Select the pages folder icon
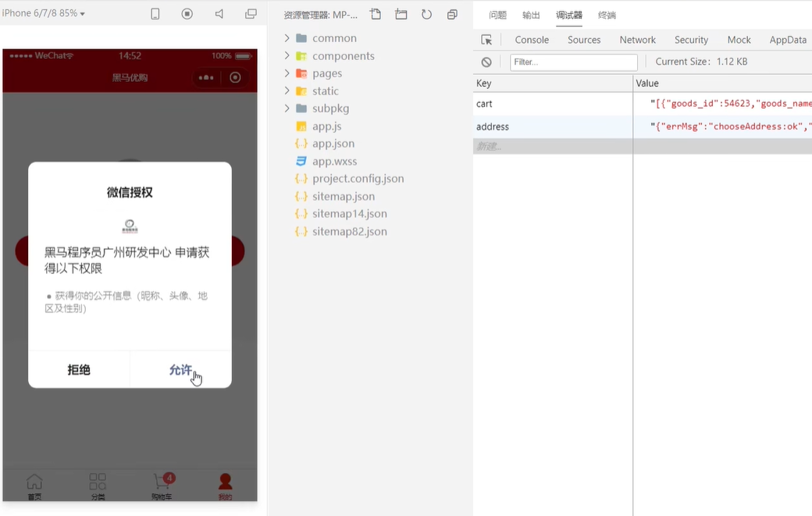The width and height of the screenshot is (812, 516). pyautogui.click(x=301, y=73)
